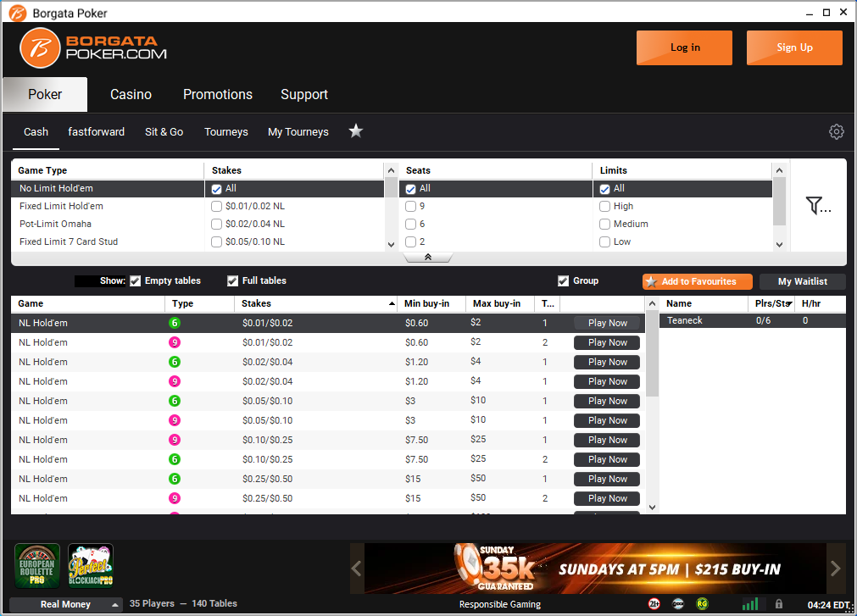Click 6-seat icon for $0.10/$0.25 table
The height and width of the screenshot is (616, 857).
tap(175, 459)
